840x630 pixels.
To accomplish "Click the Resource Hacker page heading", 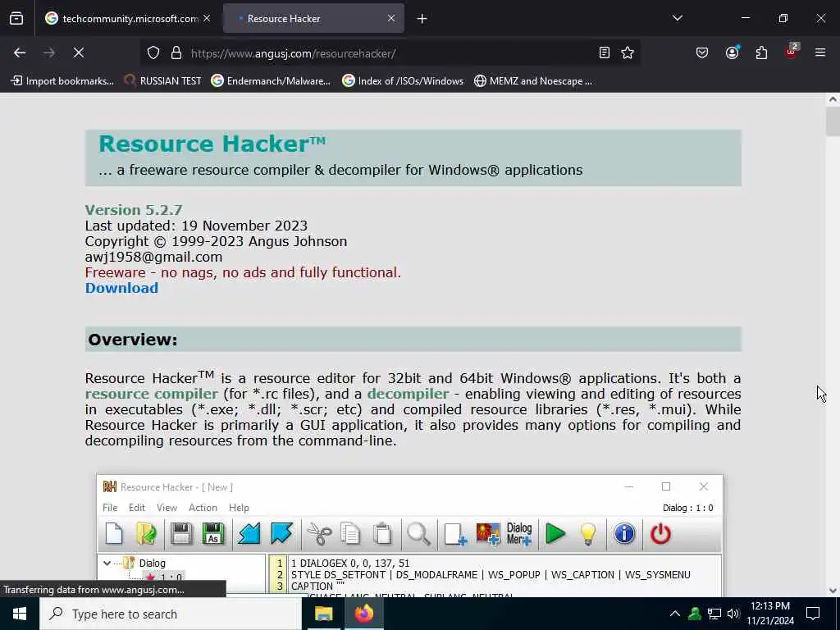I will [x=212, y=144].
